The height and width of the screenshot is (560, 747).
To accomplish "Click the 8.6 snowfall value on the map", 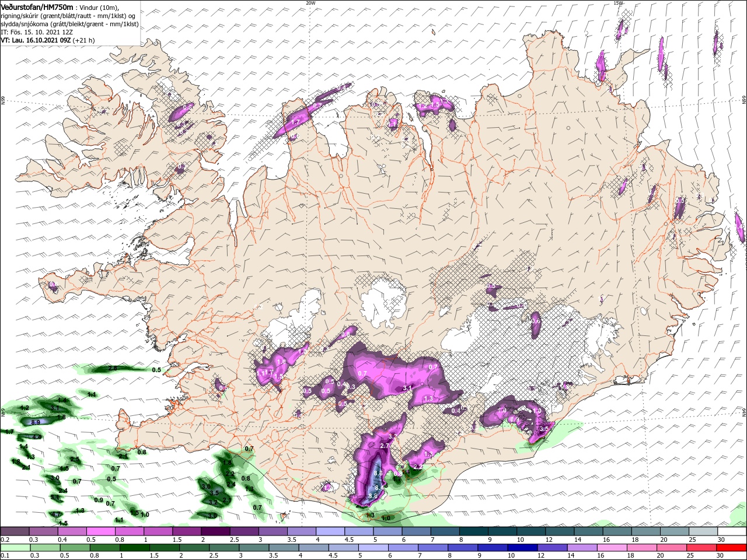I will click(x=378, y=474).
